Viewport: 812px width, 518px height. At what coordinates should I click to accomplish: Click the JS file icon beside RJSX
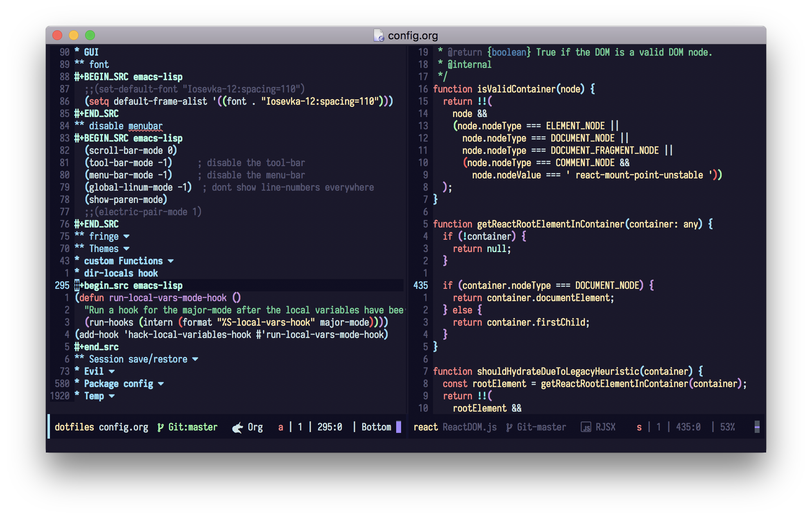click(x=586, y=427)
